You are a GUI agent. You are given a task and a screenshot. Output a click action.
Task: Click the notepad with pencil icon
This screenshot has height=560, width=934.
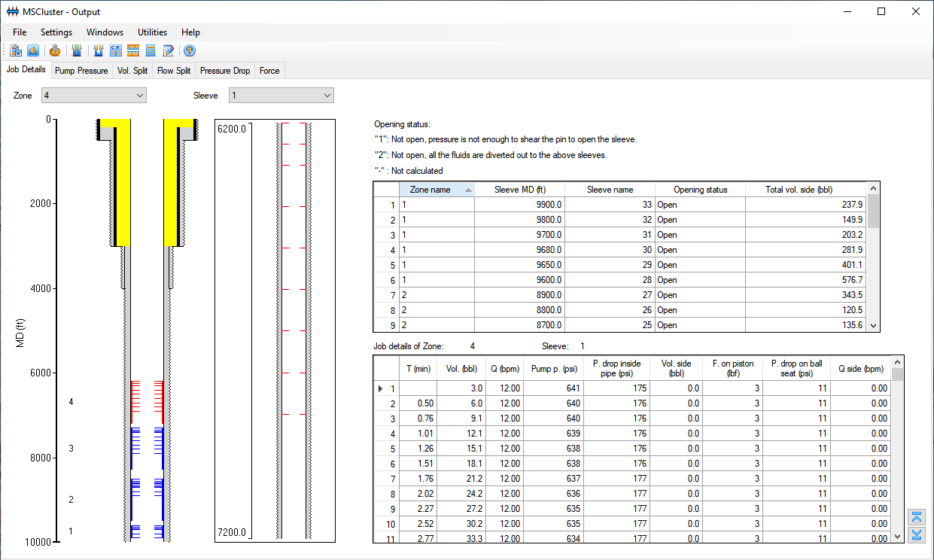[x=169, y=51]
